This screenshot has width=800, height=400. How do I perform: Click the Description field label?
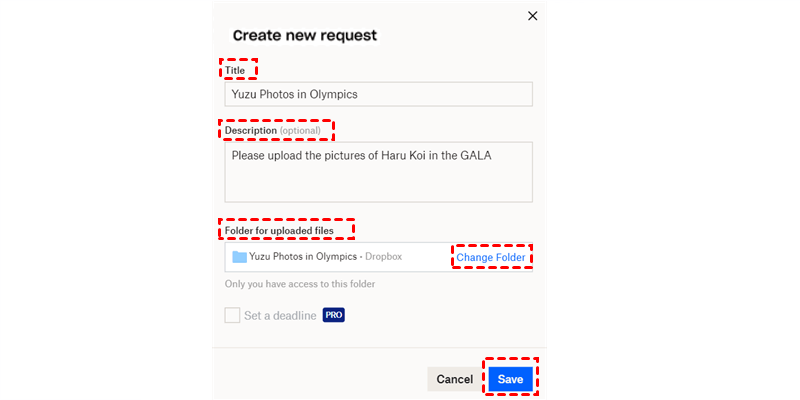pos(250,131)
